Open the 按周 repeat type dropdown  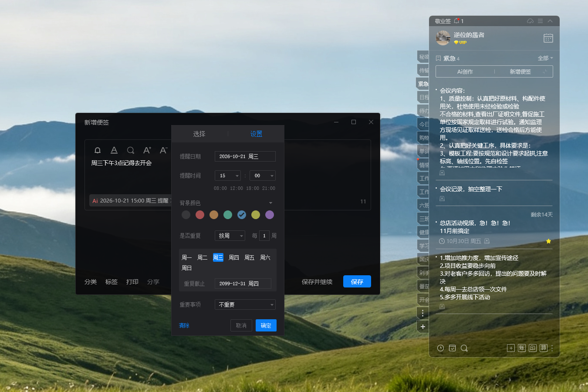point(230,236)
